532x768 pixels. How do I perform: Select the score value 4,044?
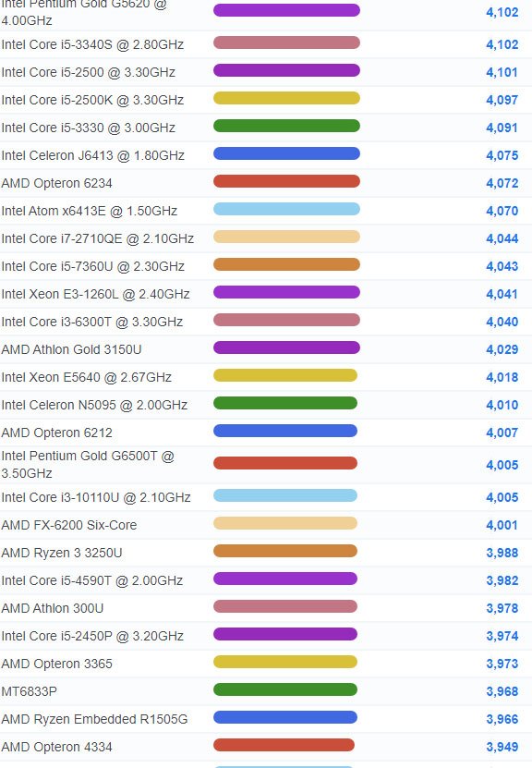pos(502,239)
